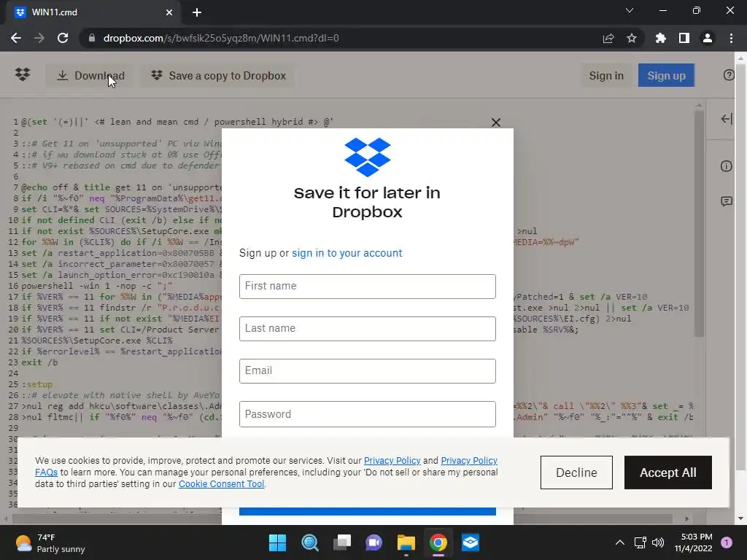Focus the Last name field

click(x=368, y=329)
